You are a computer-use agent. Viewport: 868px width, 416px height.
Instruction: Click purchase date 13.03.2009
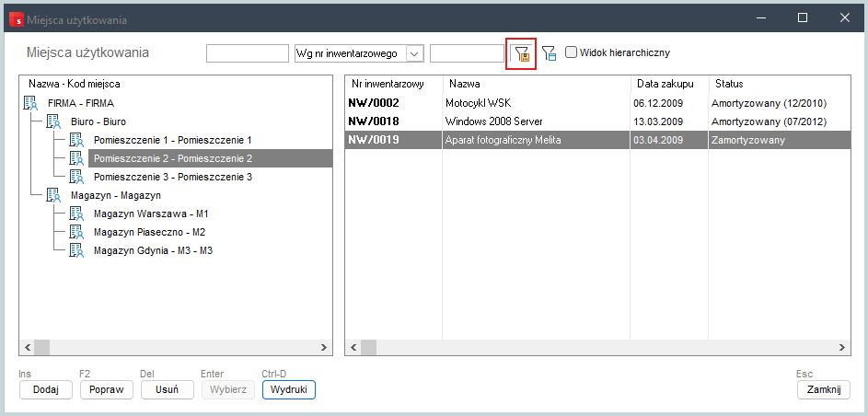tap(660, 121)
